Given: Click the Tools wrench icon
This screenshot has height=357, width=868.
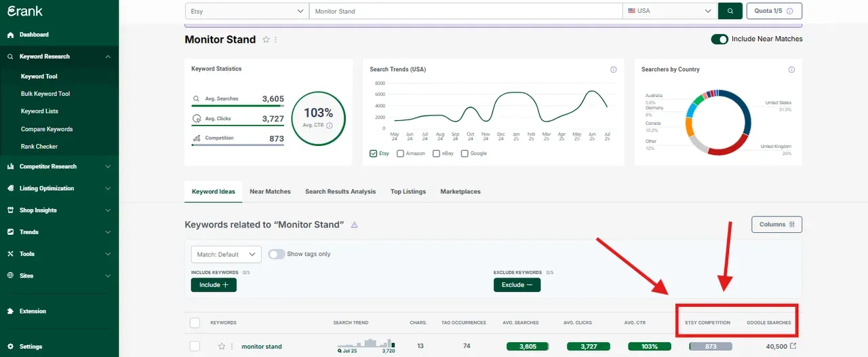Looking at the screenshot, I should (10, 254).
